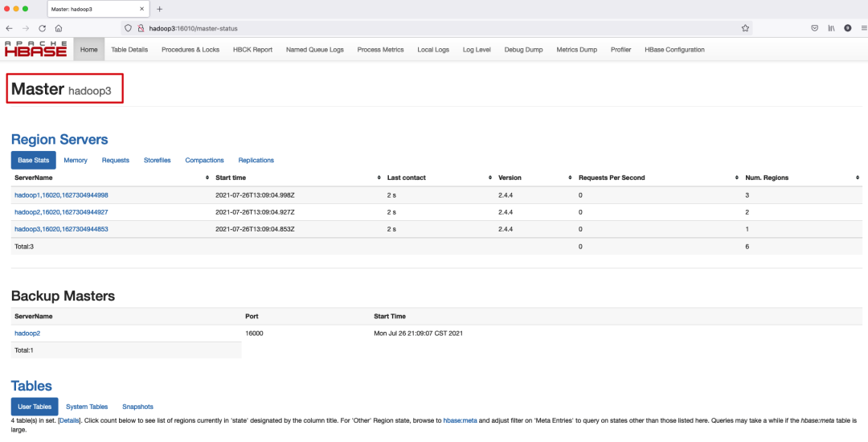
Task: Open hadoop2 backup master link
Action: (x=27, y=334)
